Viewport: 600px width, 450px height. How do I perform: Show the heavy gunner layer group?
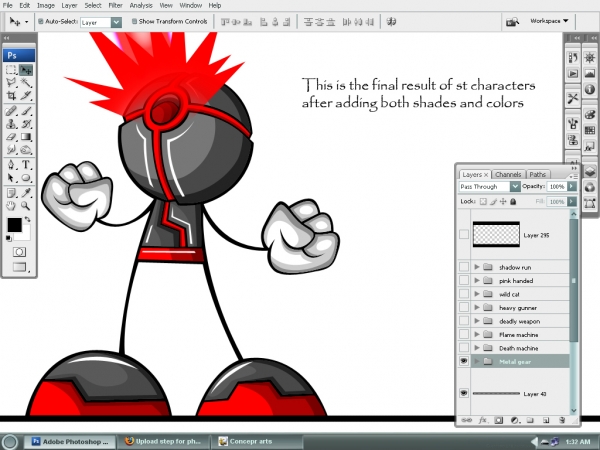pyautogui.click(x=464, y=307)
